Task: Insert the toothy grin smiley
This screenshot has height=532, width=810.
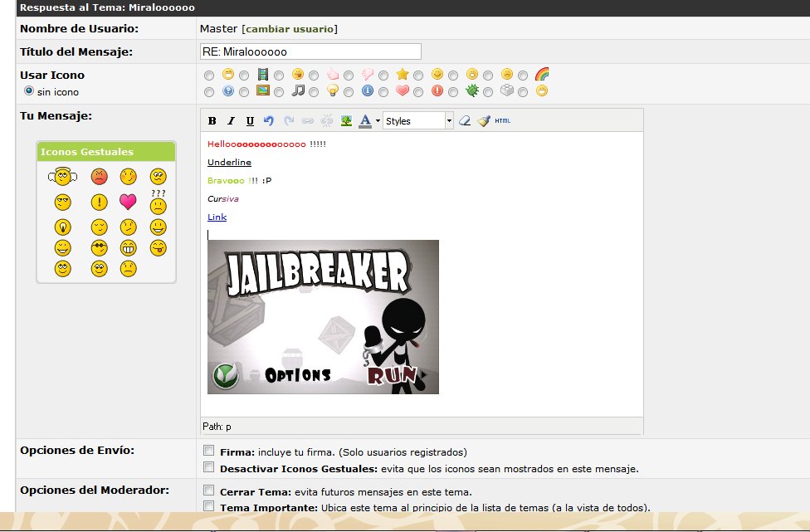Action: pos(128,248)
